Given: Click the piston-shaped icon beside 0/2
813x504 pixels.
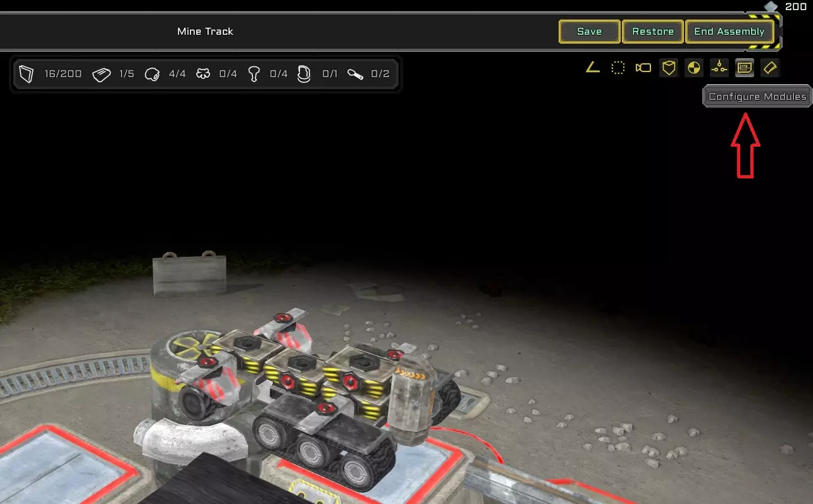Looking at the screenshot, I should click(x=355, y=75).
